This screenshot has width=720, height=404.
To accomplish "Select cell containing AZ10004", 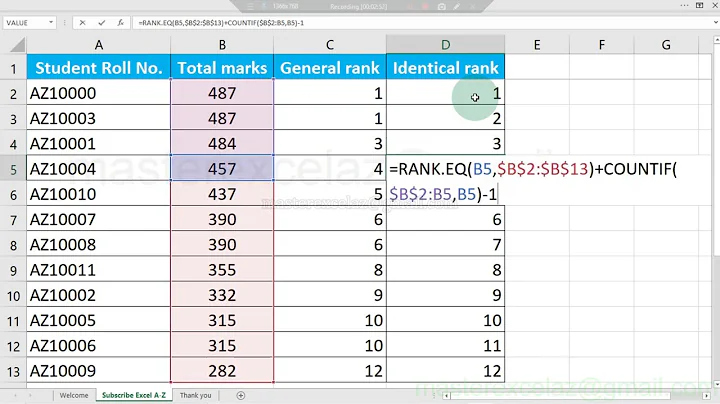I will tap(98, 169).
